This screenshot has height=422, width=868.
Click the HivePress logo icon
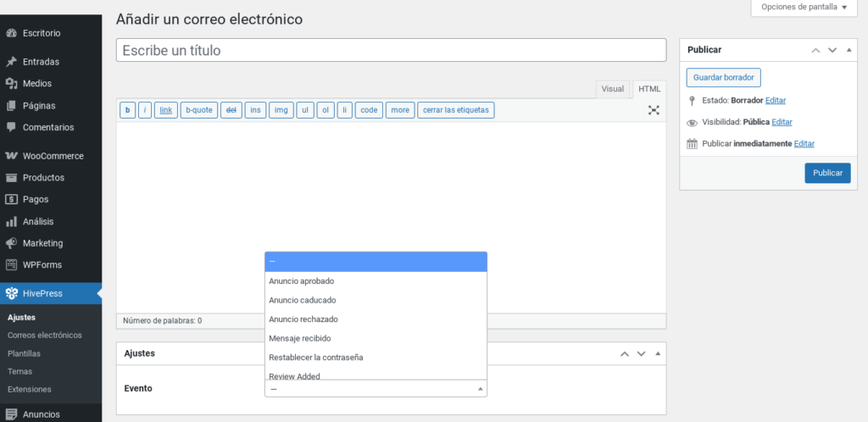11,293
